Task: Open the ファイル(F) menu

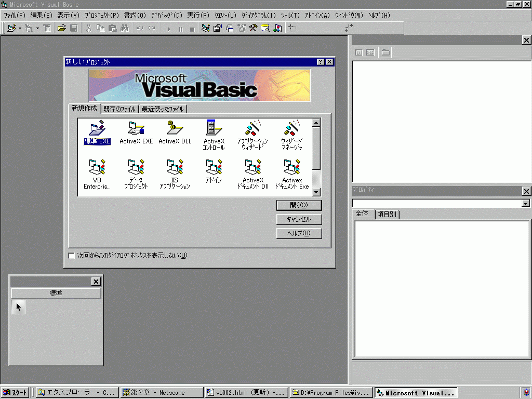Action: 14,15
